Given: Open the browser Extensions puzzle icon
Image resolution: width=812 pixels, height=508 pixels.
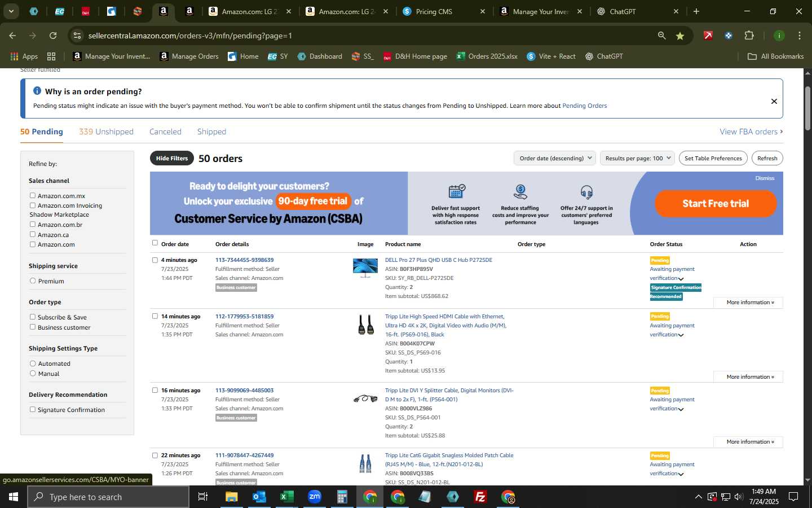Looking at the screenshot, I should (x=749, y=36).
